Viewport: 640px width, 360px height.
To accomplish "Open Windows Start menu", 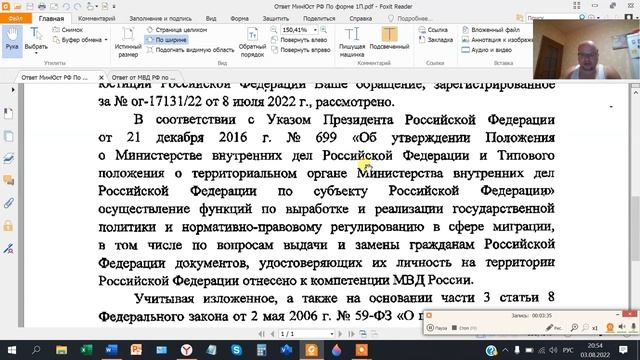I will [x=11, y=350].
